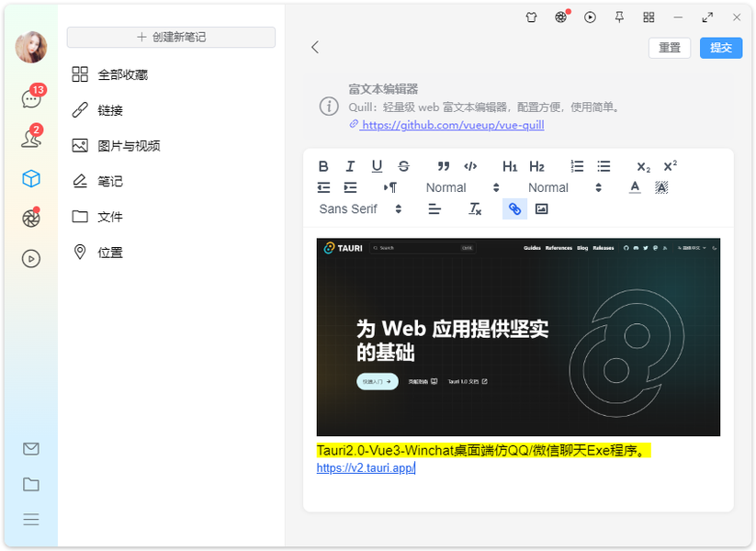Open the Sans Serif font dropdown

tap(360, 208)
